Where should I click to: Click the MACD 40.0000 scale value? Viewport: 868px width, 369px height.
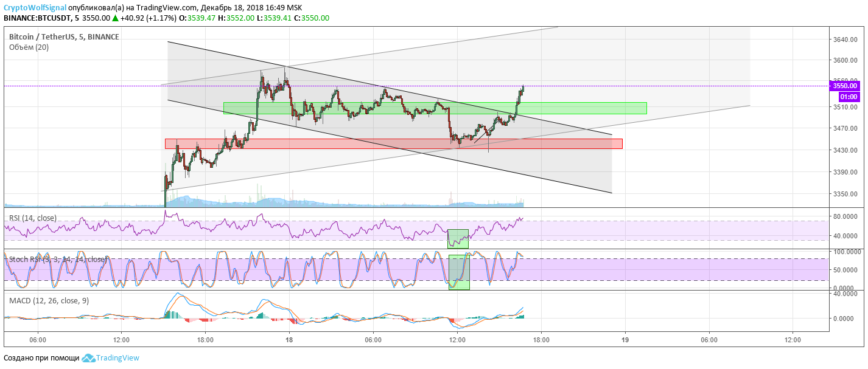coord(845,294)
